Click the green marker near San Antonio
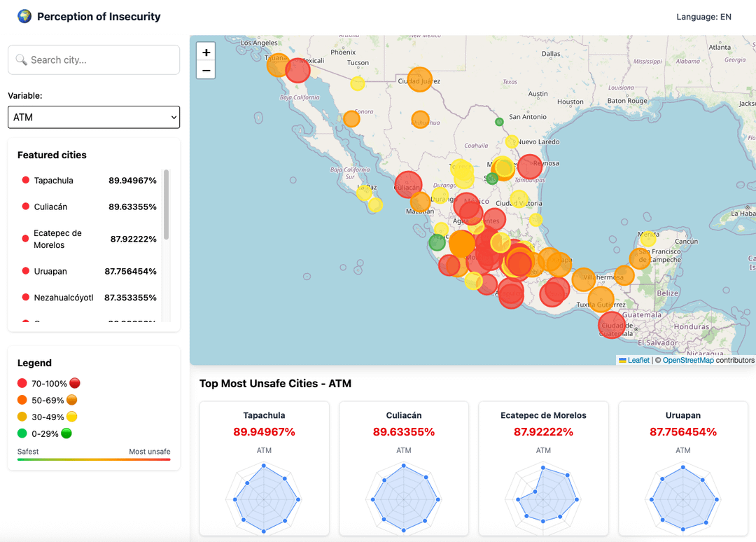This screenshot has width=756, height=542. point(500,122)
